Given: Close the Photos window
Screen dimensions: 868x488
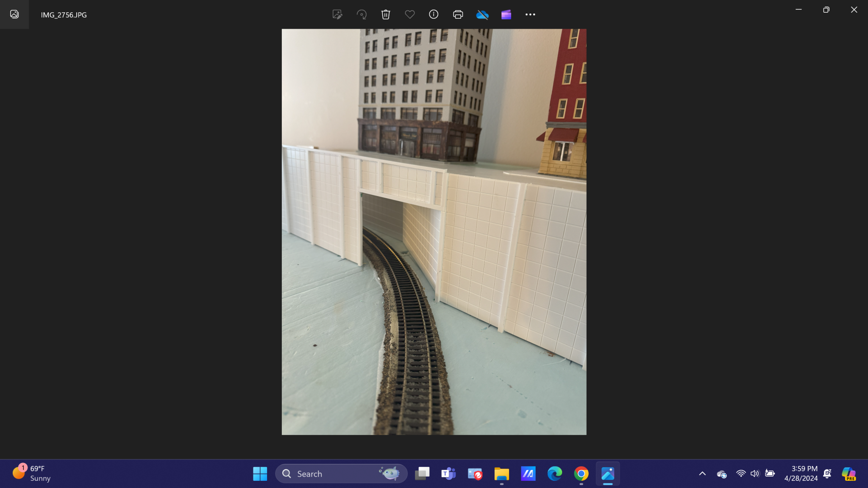Looking at the screenshot, I should point(854,9).
